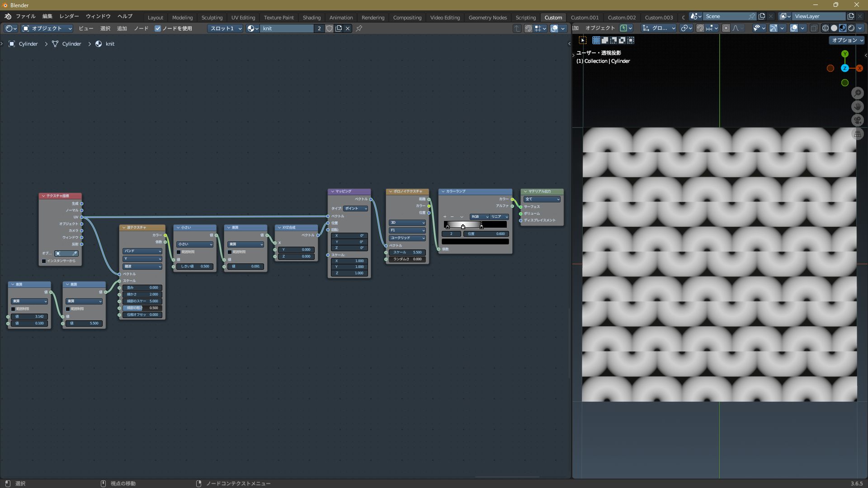Open the バンド wave type dropdown
This screenshot has height=488, width=868.
click(x=142, y=251)
